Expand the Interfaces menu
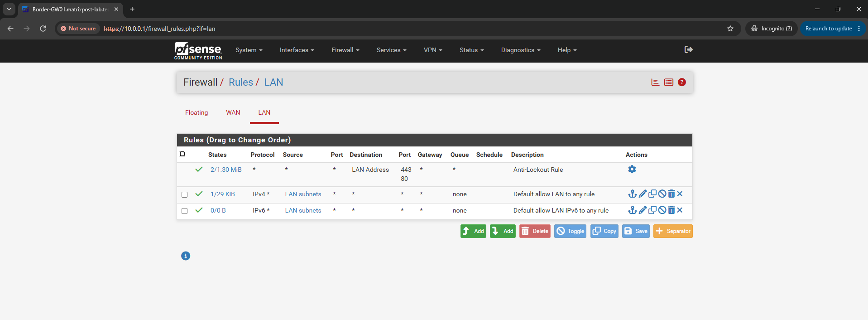The image size is (868, 320). pos(297,50)
